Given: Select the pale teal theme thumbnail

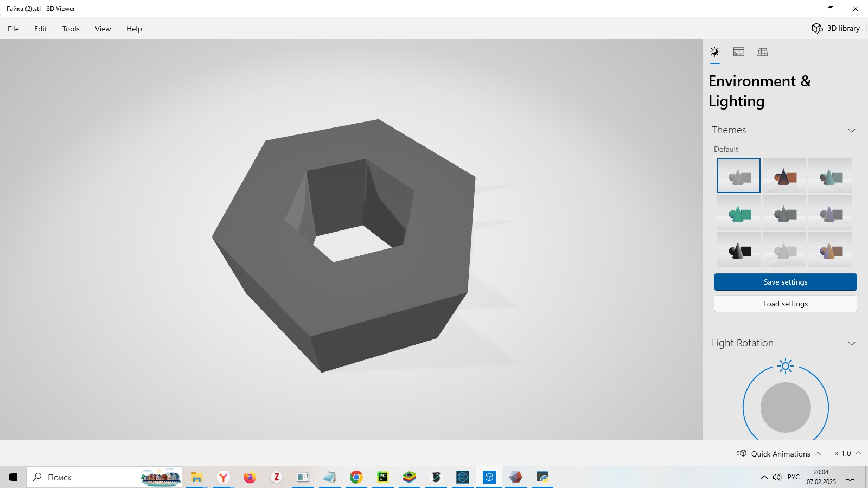Looking at the screenshot, I should pyautogui.click(x=830, y=176).
